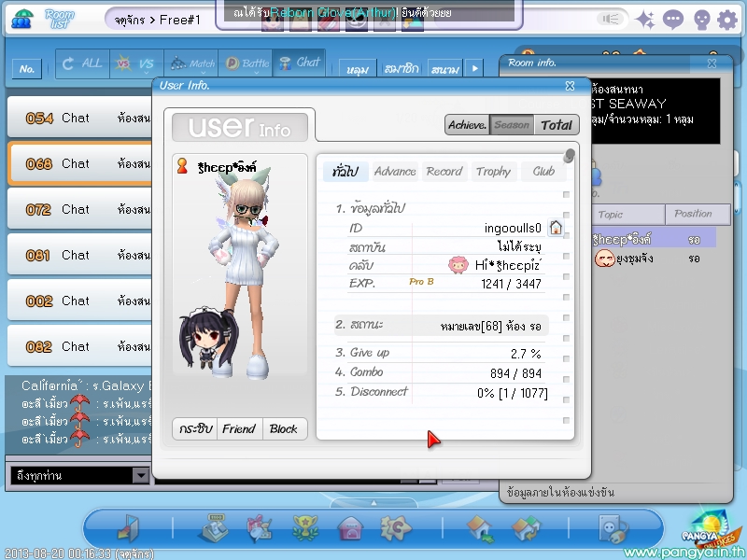Click the orange user icon beside §heep name

coord(182,166)
